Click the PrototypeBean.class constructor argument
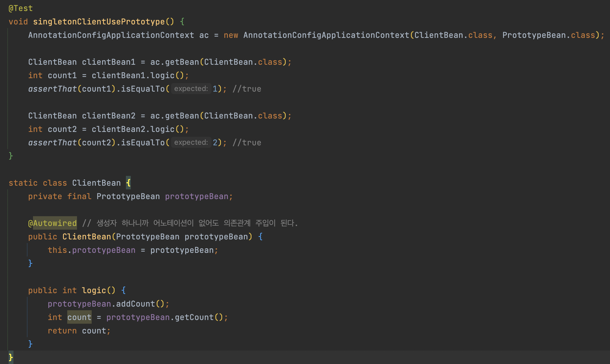610x364 pixels. (x=549, y=35)
